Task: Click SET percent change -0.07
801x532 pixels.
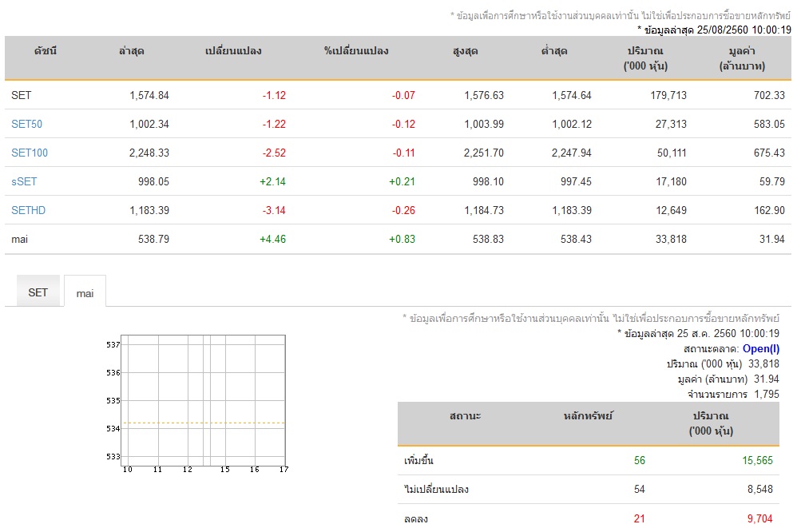Action: 403,96
